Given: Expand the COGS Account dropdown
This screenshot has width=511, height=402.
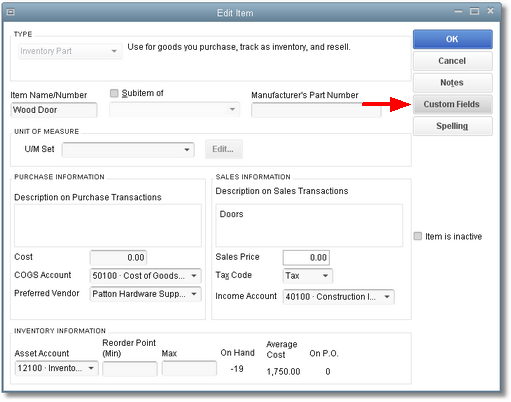Looking at the screenshot, I should coord(146,276).
